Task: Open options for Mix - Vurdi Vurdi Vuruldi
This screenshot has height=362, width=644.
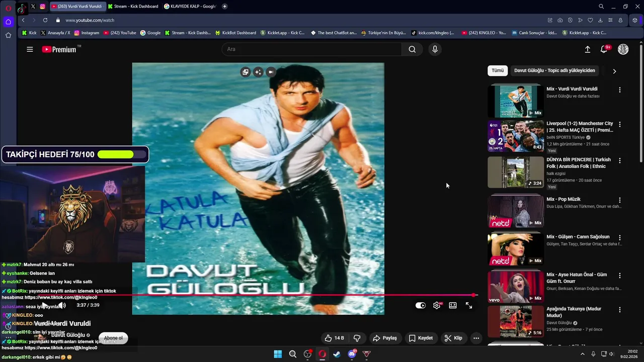Action: tap(620, 89)
